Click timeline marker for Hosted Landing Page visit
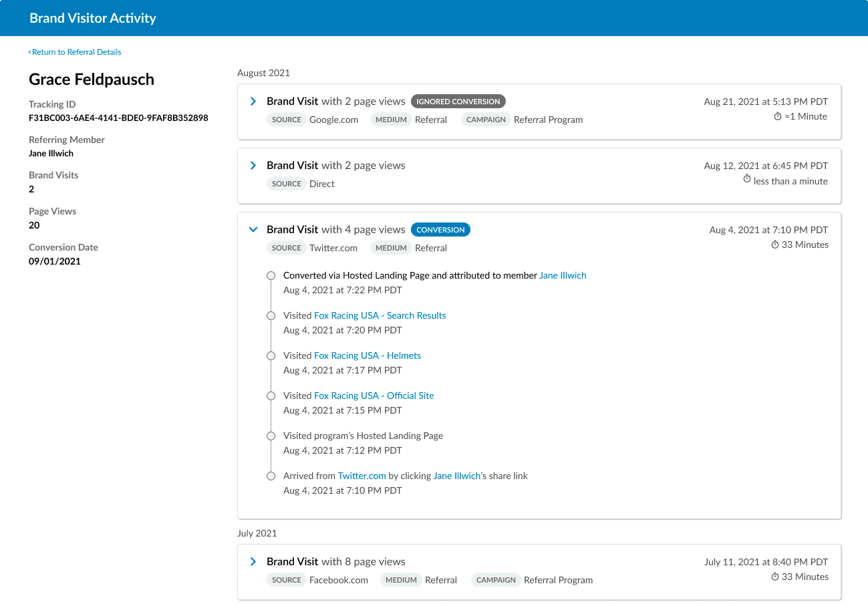This screenshot has width=868, height=606. click(271, 436)
